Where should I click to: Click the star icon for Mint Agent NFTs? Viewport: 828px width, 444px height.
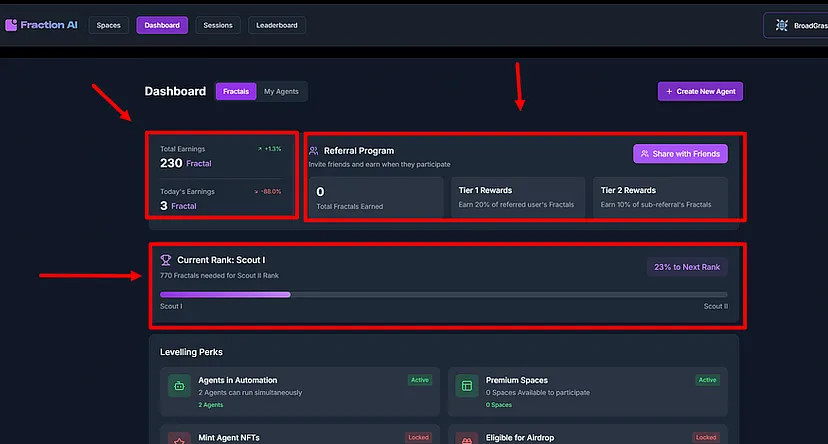coord(179,438)
